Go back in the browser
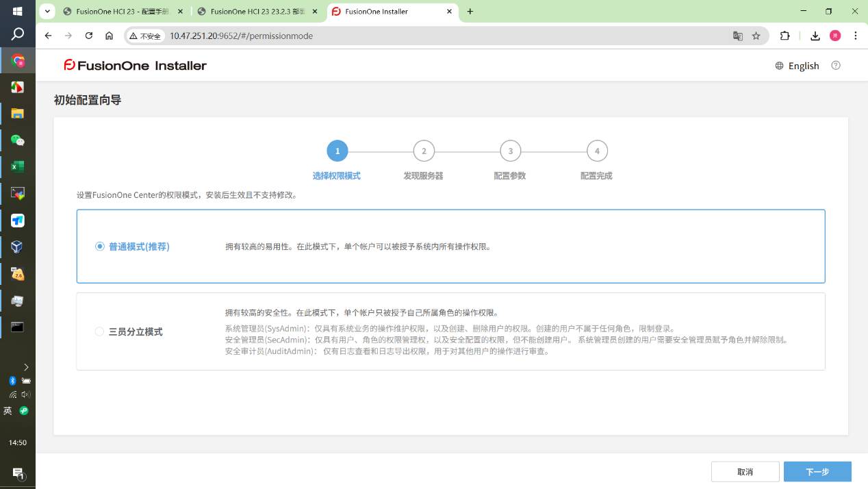 (48, 36)
